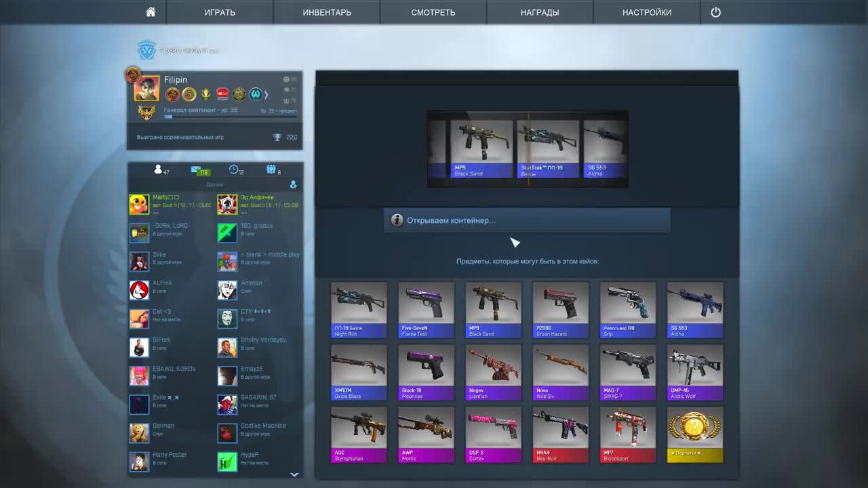The height and width of the screenshot is (488, 868).
Task: Click the XP progress bar
Action: point(231,117)
